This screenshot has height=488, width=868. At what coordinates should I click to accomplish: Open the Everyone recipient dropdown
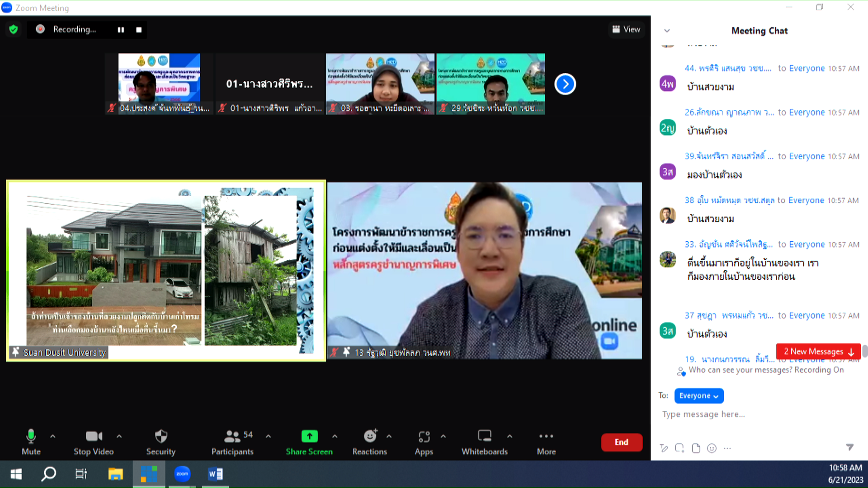coord(698,396)
